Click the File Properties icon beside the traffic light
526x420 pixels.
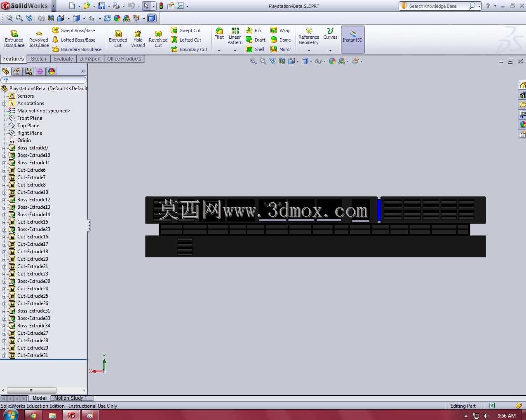[170, 6]
